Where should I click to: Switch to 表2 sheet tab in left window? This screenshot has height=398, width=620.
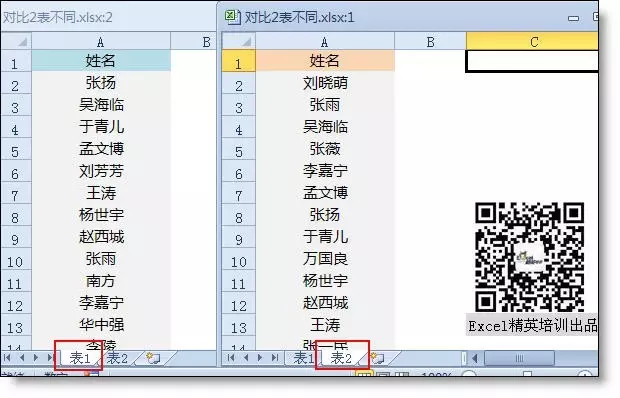click(117, 358)
